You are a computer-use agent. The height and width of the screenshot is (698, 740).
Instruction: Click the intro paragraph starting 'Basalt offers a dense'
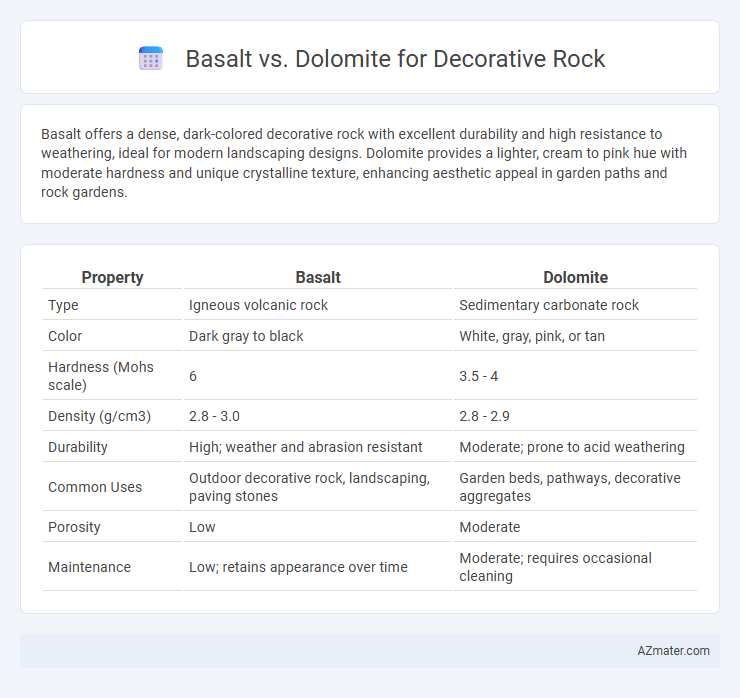click(363, 163)
